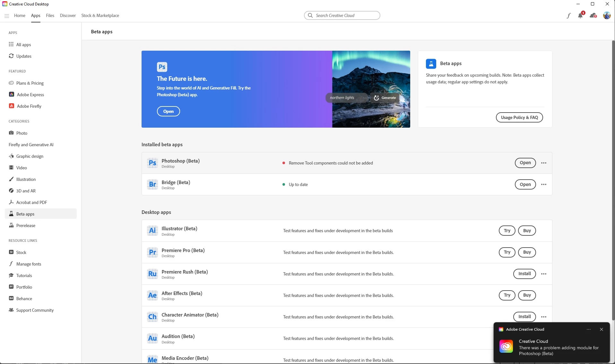Select the Acrobat and PDF category
The image size is (615, 364).
41,202
